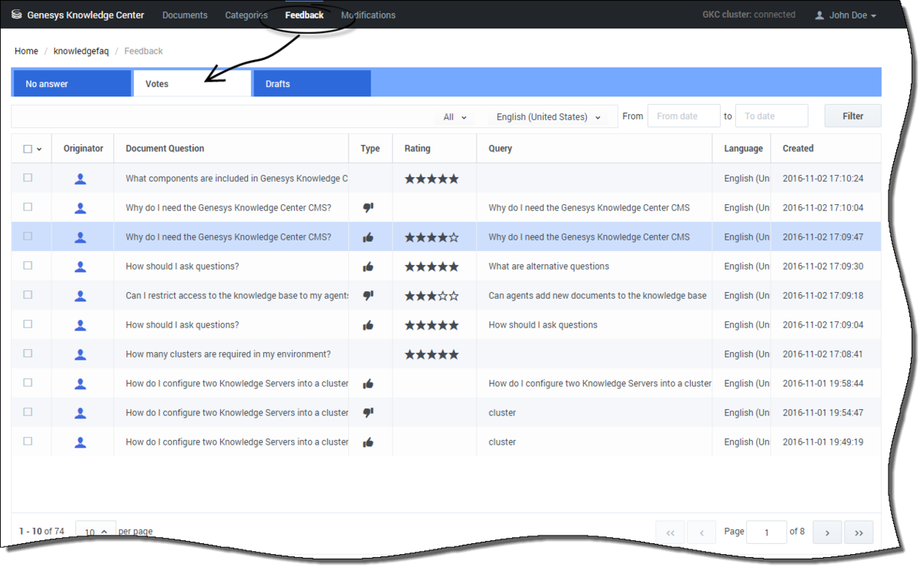Tick checkbox for the 17:09:30 feedback row
924x571 pixels.
tap(28, 266)
